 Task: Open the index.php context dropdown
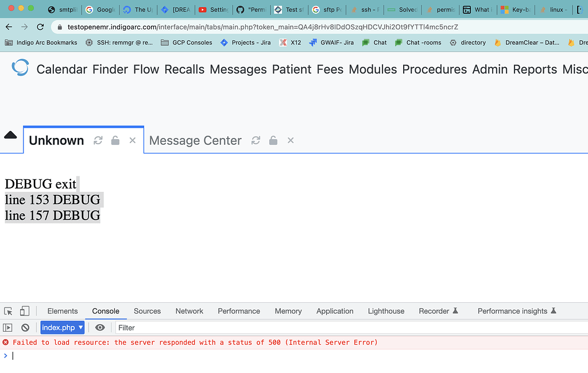coord(62,327)
